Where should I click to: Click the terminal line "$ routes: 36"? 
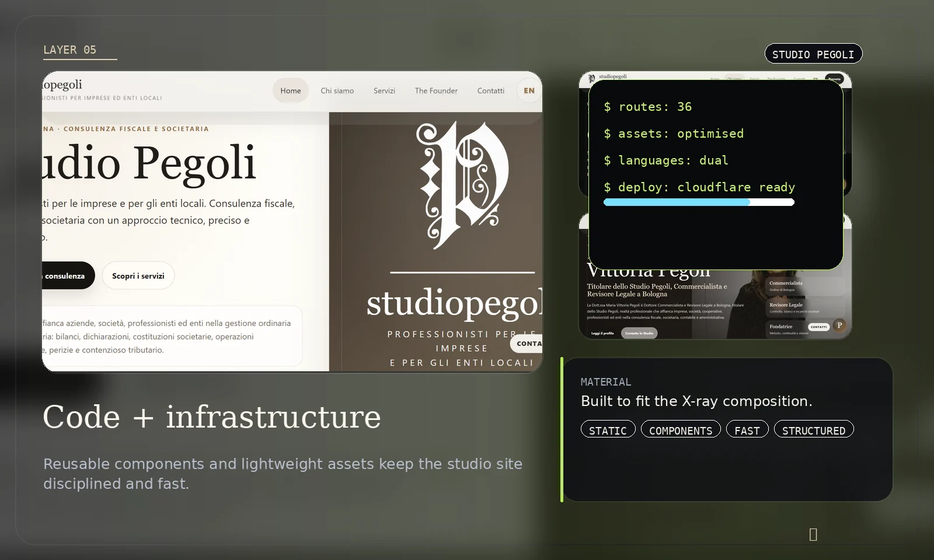point(647,107)
